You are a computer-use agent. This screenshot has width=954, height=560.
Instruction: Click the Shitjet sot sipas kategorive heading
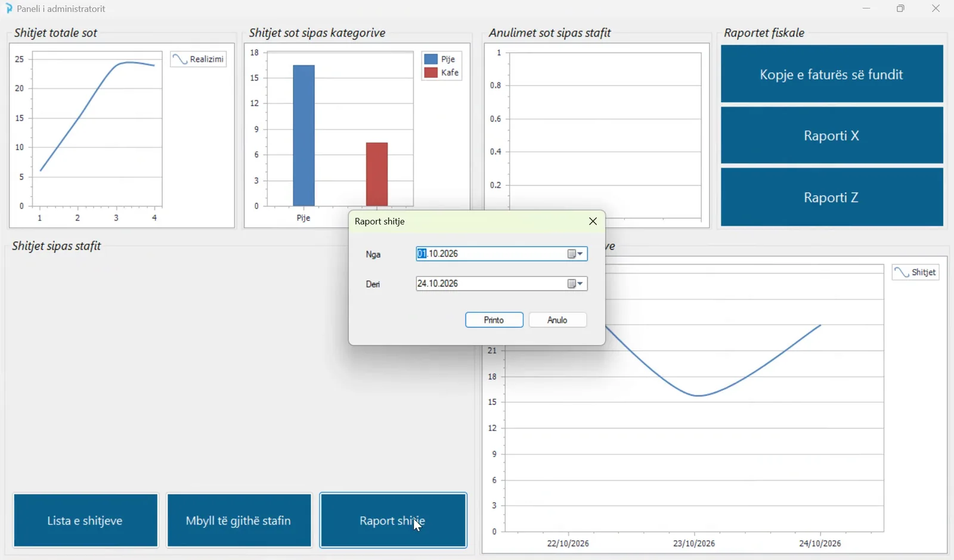(317, 33)
